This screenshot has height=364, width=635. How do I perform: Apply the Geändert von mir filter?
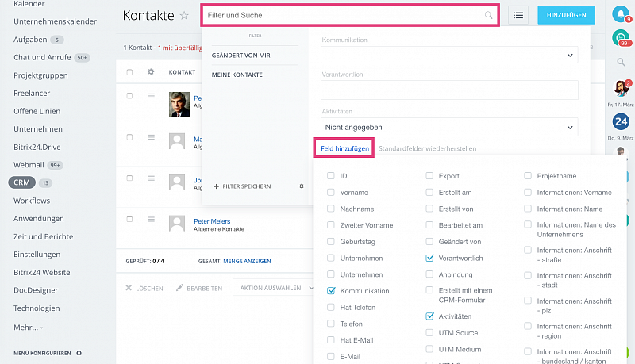[241, 56]
